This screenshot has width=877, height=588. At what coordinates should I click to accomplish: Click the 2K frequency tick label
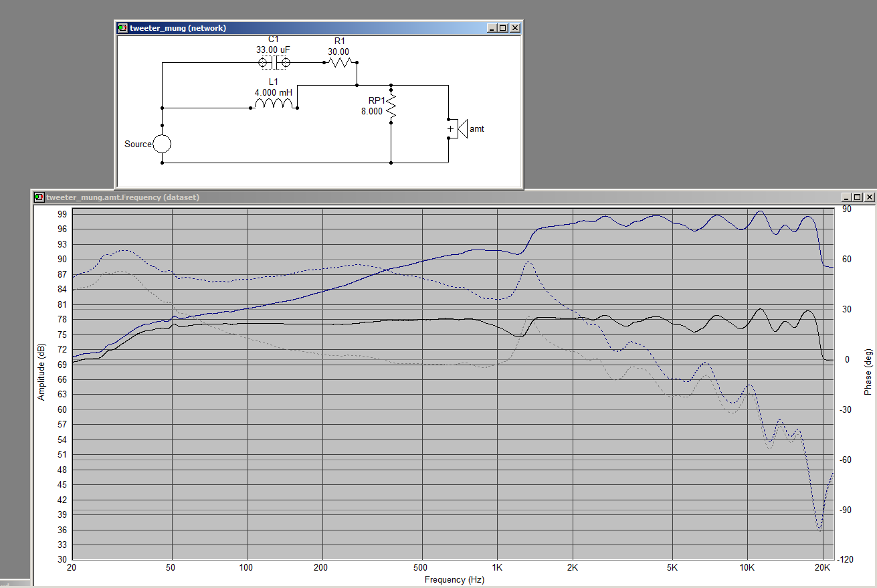coord(573,567)
